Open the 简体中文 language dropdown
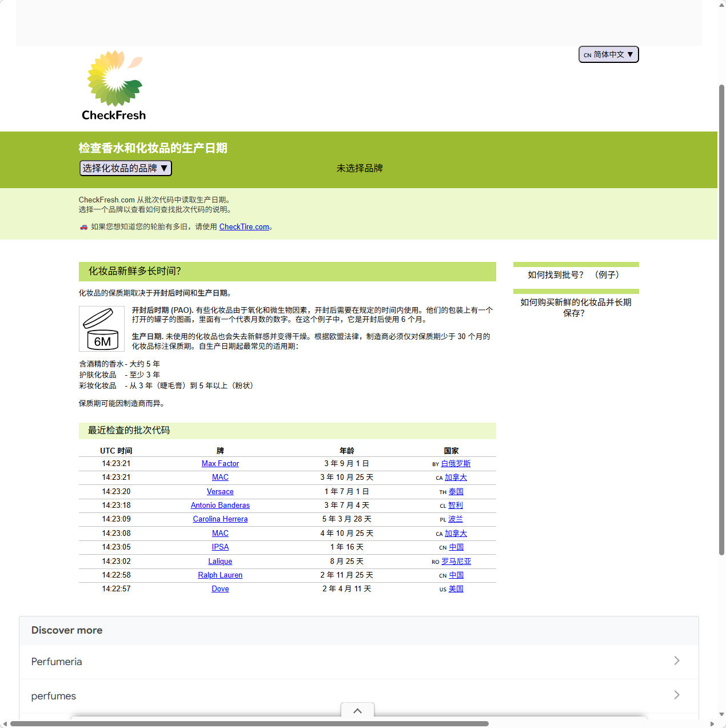 pos(608,54)
